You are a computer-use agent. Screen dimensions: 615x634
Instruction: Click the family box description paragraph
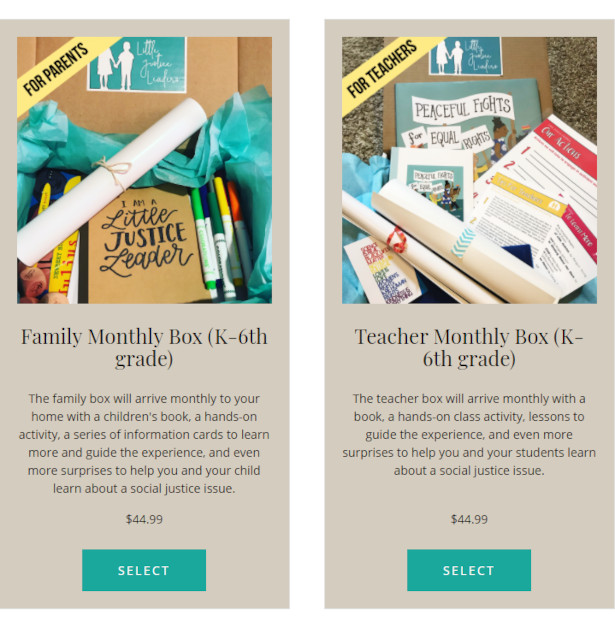(x=144, y=444)
